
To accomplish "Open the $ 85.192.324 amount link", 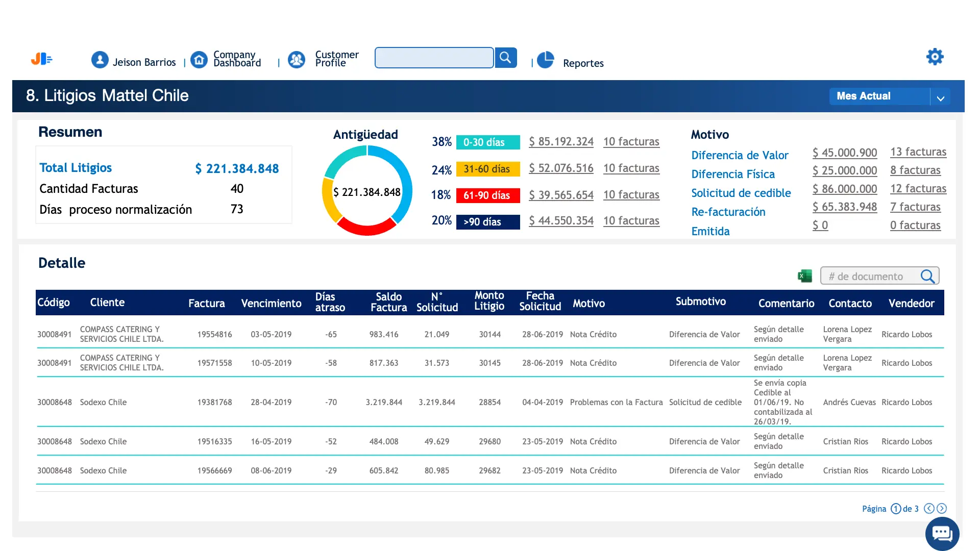I will 561,141.
